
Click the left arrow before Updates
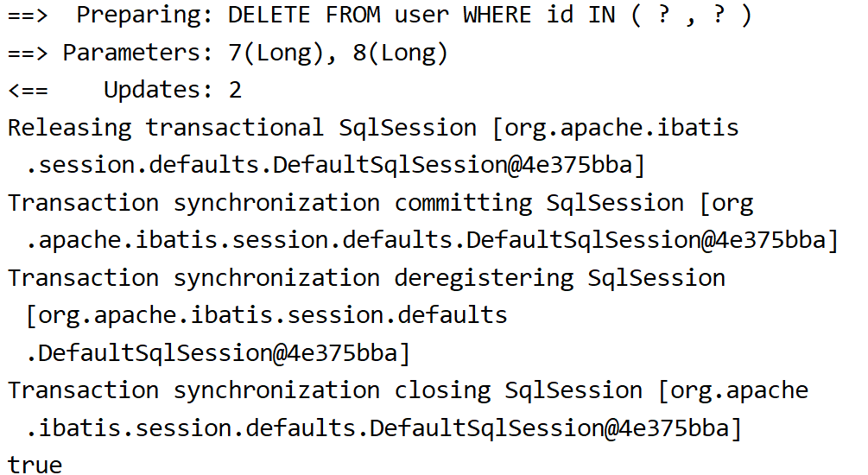point(28,90)
